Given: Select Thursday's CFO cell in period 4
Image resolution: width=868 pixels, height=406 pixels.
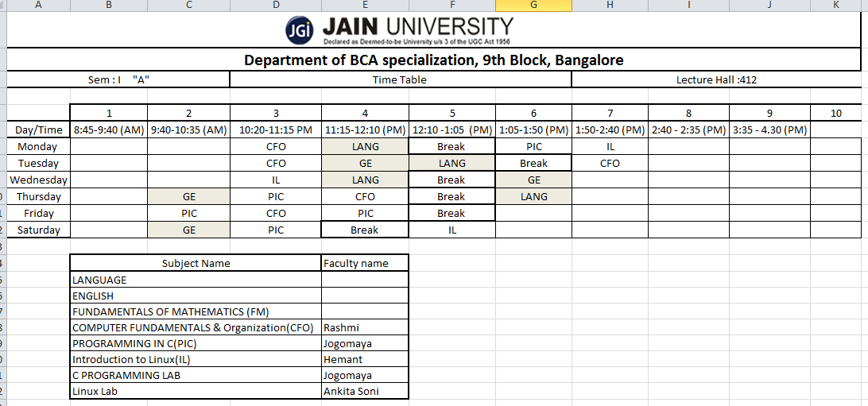Looking at the screenshot, I should [x=365, y=196].
